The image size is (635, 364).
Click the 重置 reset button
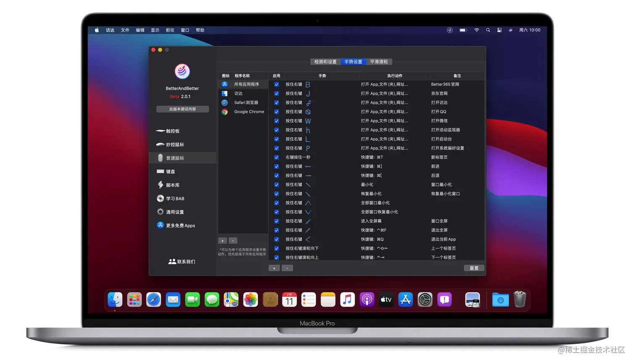474,268
